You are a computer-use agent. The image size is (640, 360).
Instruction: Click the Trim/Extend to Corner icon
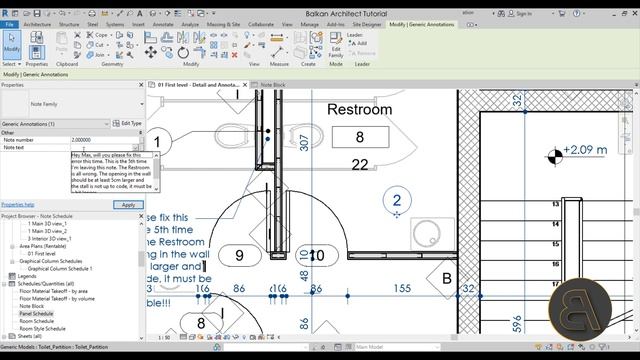pyautogui.click(x=199, y=53)
